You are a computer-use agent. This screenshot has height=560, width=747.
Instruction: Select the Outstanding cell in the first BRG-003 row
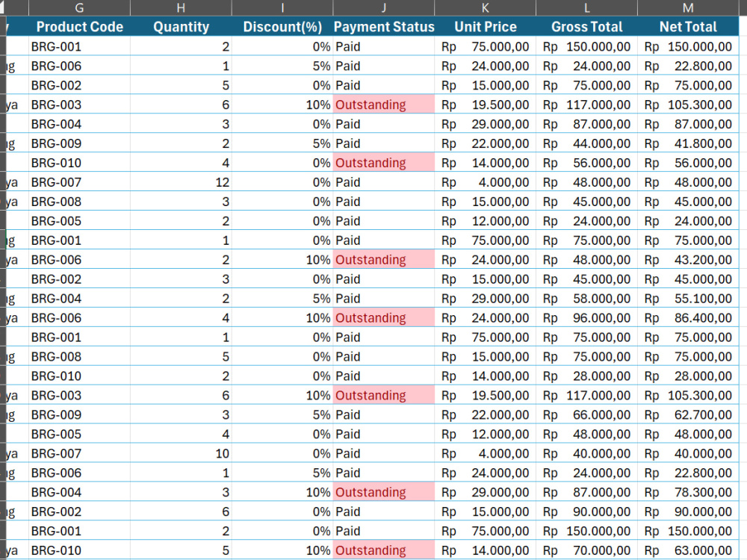point(384,105)
